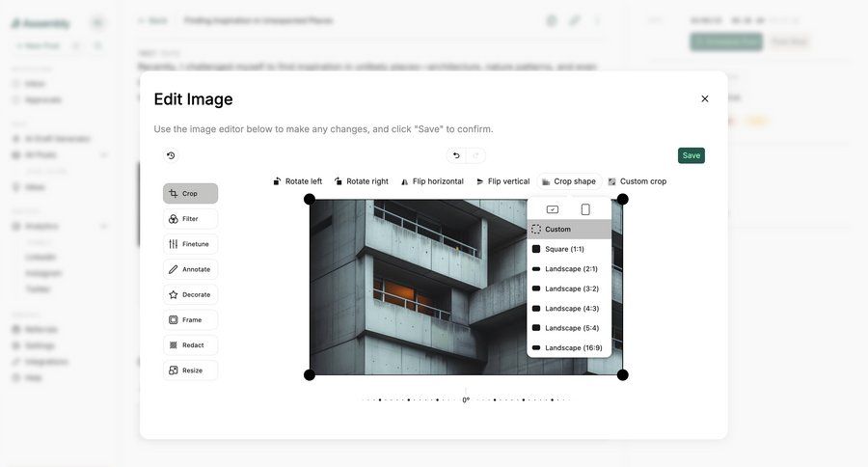
Task: Open the Resize tool
Action: coord(190,371)
